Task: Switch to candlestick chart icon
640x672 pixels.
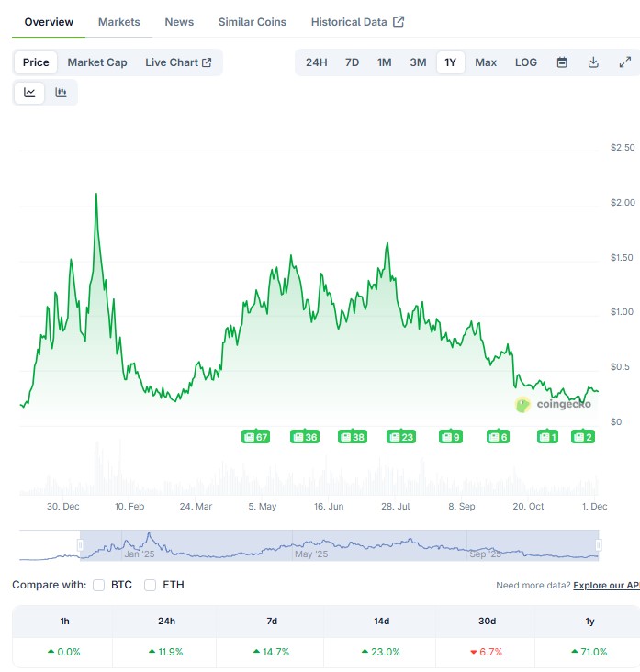Action: 61,92
